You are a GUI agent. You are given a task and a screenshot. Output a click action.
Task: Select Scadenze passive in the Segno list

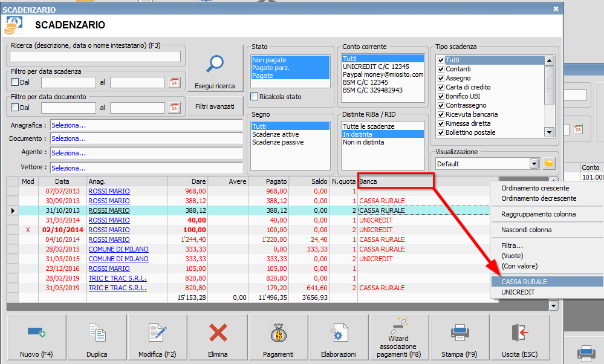pos(290,142)
